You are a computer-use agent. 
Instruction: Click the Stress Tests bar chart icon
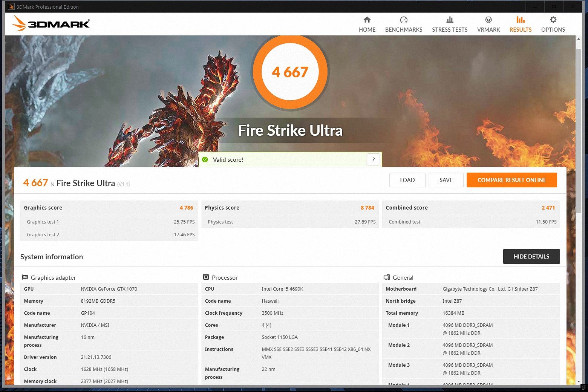point(450,20)
